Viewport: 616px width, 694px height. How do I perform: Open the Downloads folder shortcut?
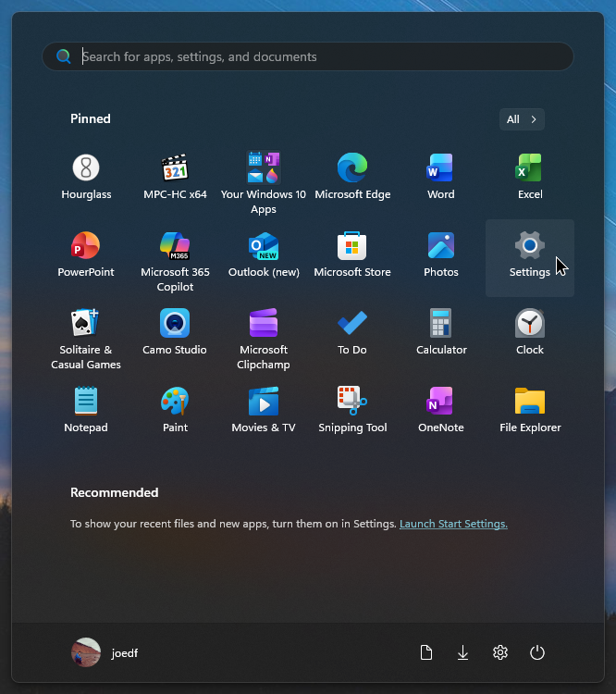pyautogui.click(x=462, y=652)
